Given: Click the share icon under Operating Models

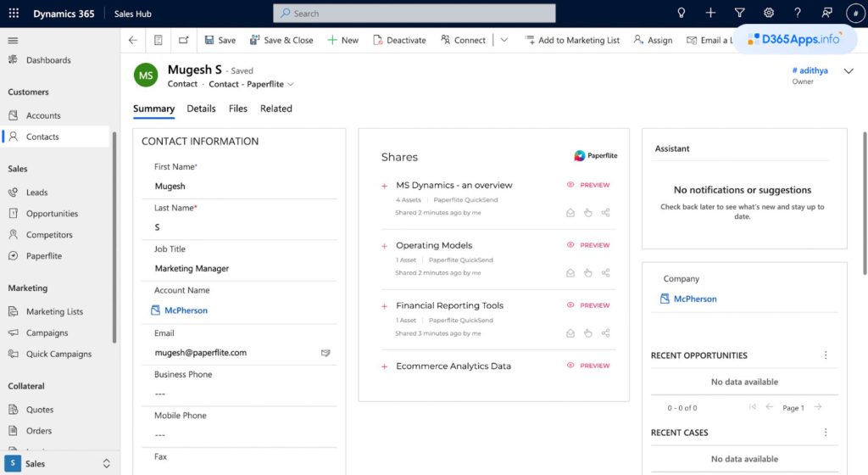Looking at the screenshot, I should tap(605, 273).
